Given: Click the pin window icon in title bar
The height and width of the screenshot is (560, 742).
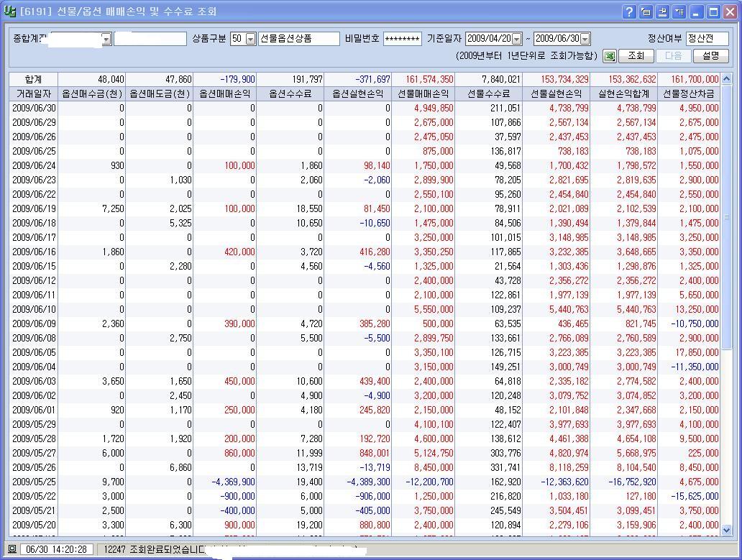Looking at the screenshot, I should click(x=662, y=12).
